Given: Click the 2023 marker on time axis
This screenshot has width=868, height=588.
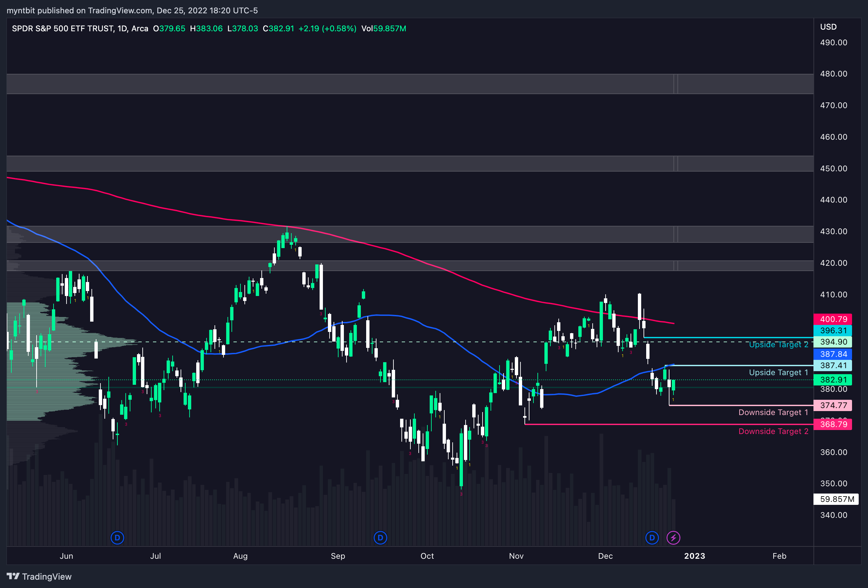Looking at the screenshot, I should point(694,556).
